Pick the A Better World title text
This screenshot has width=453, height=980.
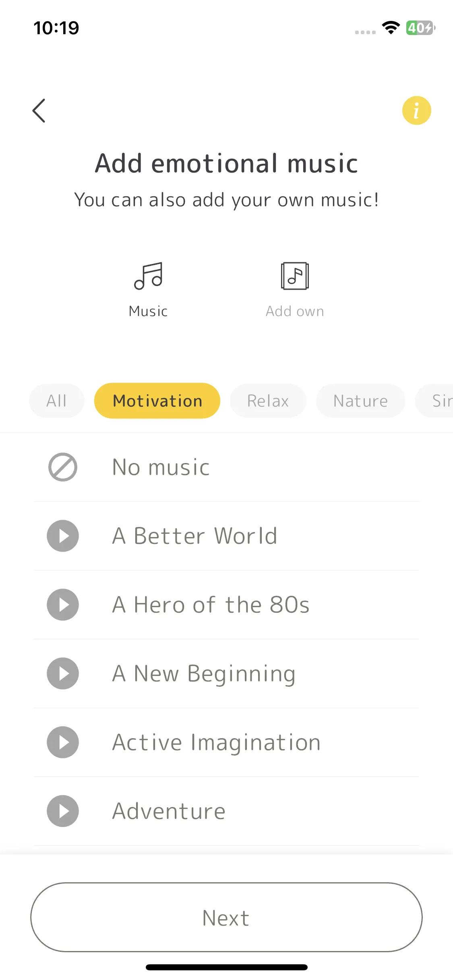[x=195, y=536]
